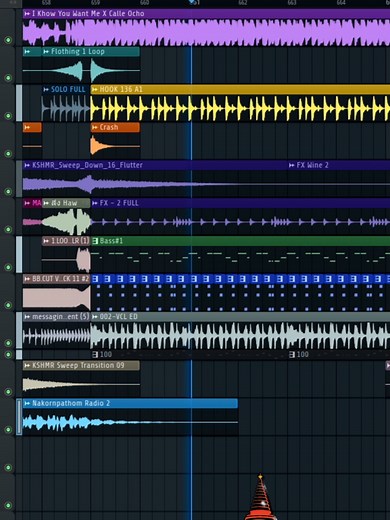Screen dimensions: 390x520
Task: Mute the KSHMR Sweep Transition 09 track
Action: (x=8, y=392)
